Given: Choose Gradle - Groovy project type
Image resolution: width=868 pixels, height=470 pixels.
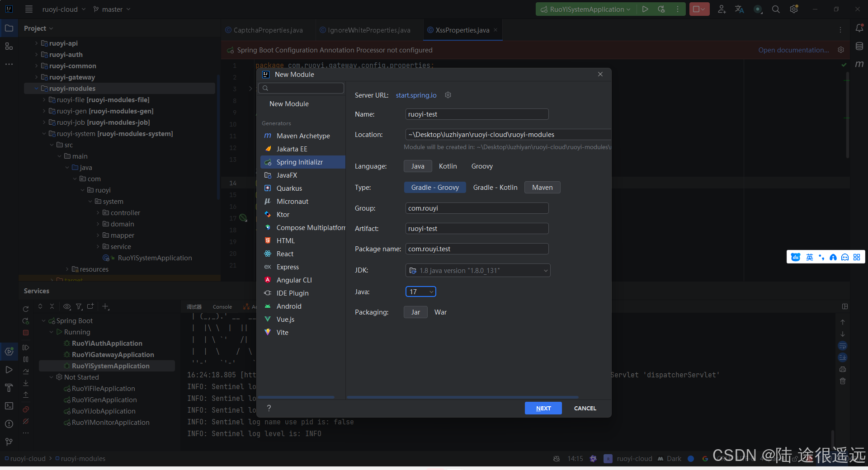Looking at the screenshot, I should pyautogui.click(x=435, y=187).
